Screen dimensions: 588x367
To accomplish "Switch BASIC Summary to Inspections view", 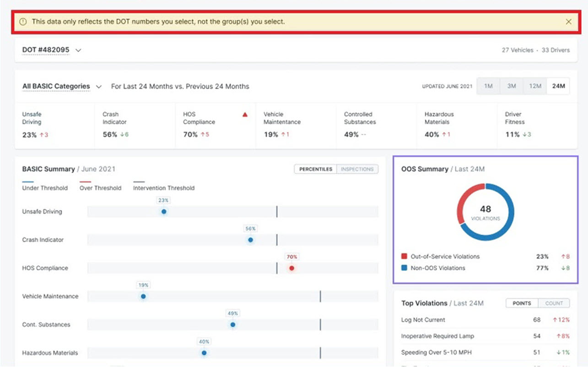I will pyautogui.click(x=357, y=169).
